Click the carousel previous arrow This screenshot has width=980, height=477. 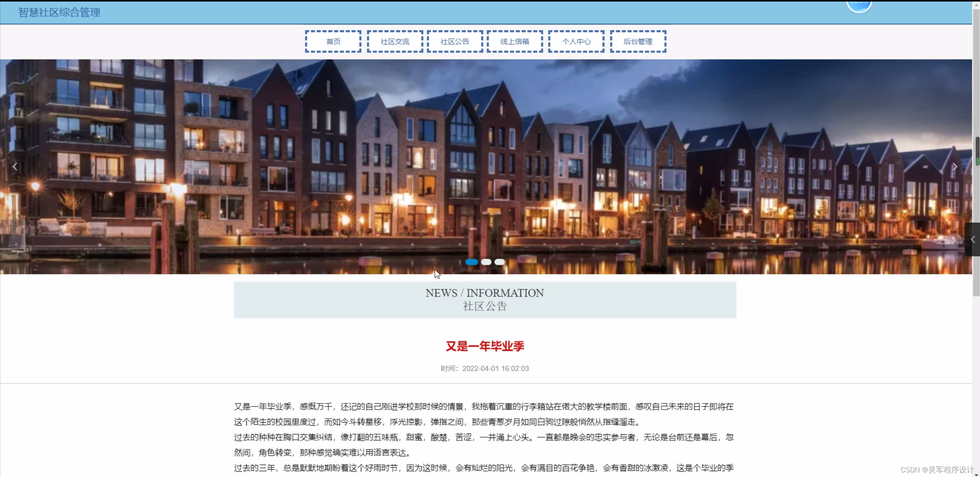coord(15,167)
